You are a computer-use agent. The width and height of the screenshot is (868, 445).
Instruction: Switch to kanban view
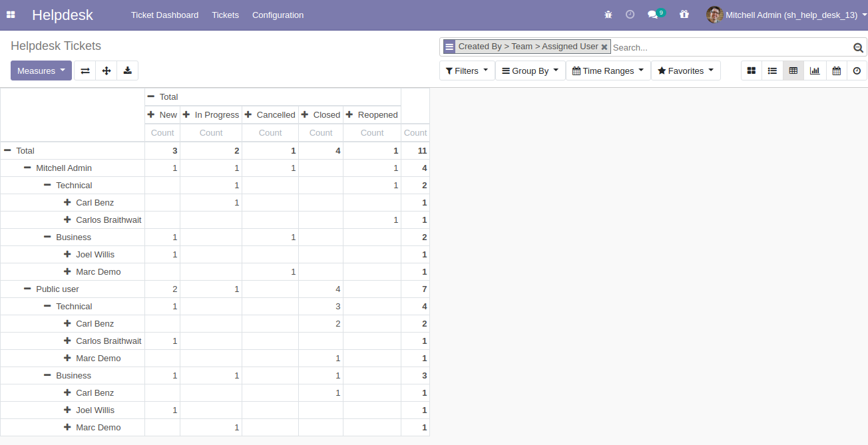pyautogui.click(x=752, y=71)
